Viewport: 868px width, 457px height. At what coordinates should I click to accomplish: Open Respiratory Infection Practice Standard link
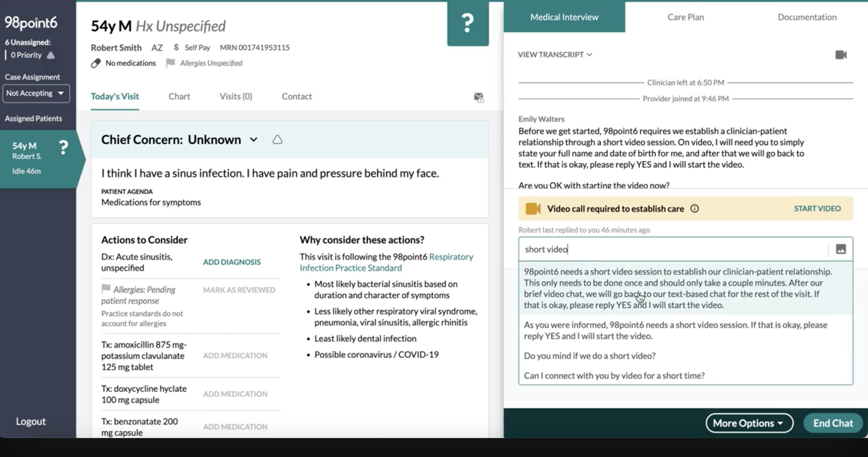coord(386,262)
